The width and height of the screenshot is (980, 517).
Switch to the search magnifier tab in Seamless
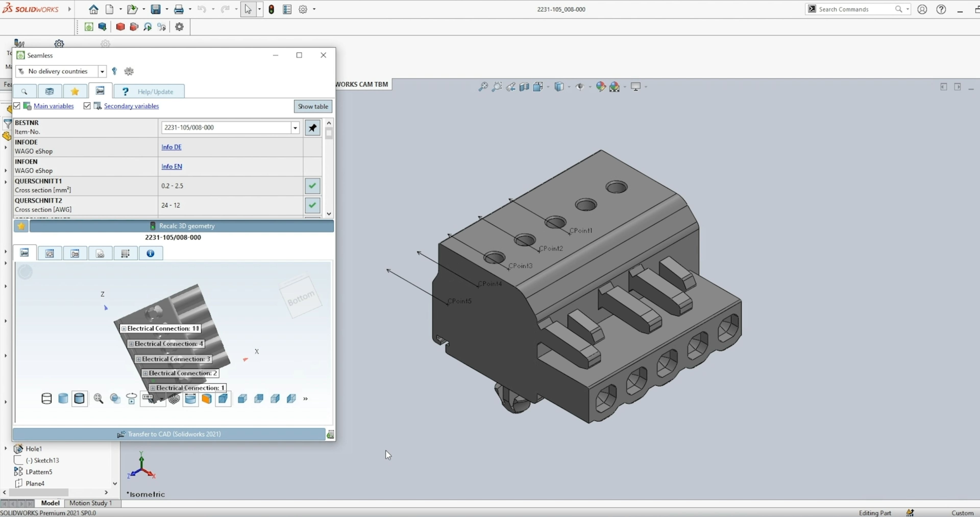point(25,91)
